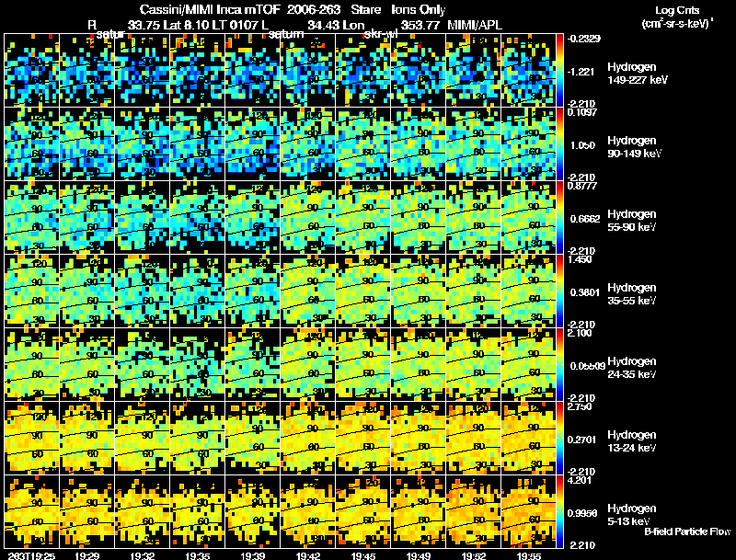Open the 19:25 panel in 149-227 keV row
Image resolution: width=736 pixels, height=560 pixels.
pyautogui.click(x=32, y=71)
